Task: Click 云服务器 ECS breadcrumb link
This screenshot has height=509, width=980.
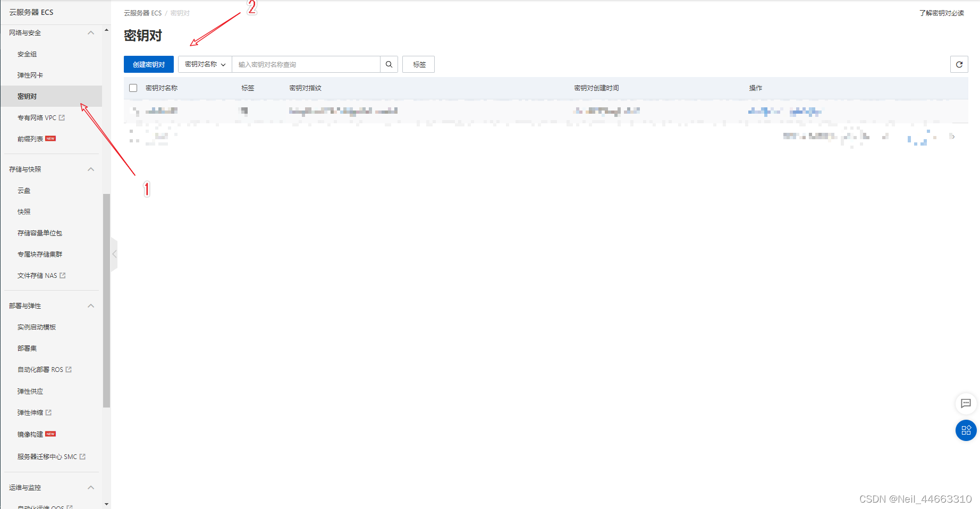Action: [x=143, y=13]
